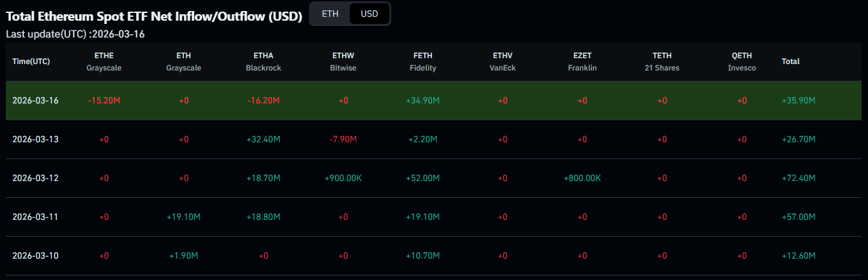Select the 2026-03-13 date row
Screen dimensions: 868x280
point(36,140)
